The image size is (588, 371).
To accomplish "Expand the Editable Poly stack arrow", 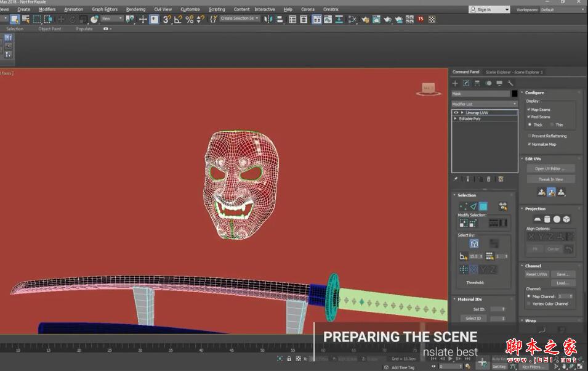I will [x=456, y=119].
